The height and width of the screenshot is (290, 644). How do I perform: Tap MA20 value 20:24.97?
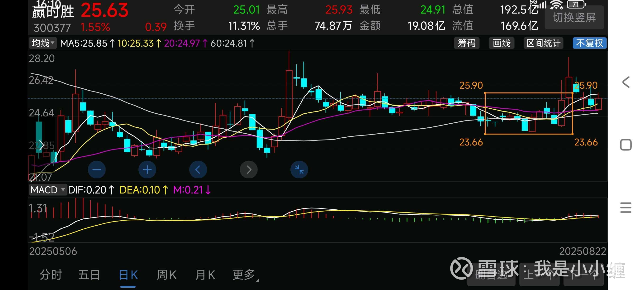[x=186, y=43]
